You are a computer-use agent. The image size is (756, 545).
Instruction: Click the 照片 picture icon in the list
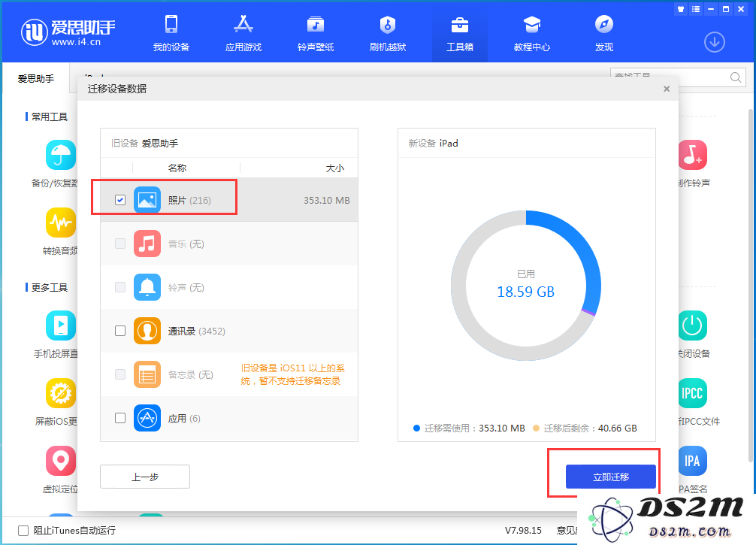147,200
